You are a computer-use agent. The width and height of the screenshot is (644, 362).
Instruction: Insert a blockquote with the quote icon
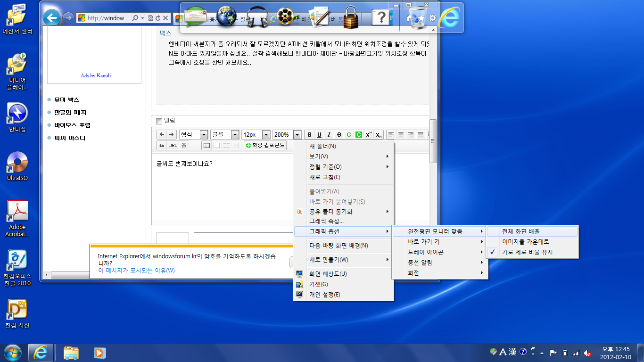(162, 146)
